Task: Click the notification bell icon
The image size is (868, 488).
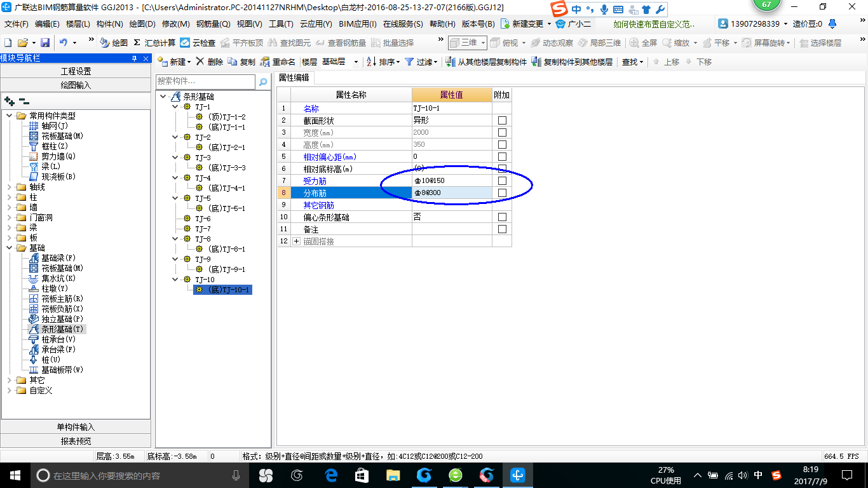Action: [832, 24]
